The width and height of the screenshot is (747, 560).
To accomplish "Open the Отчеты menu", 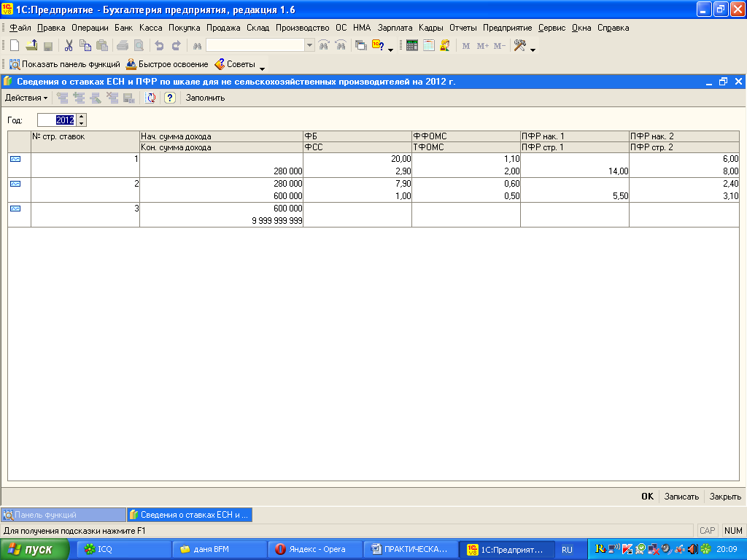I will click(462, 28).
